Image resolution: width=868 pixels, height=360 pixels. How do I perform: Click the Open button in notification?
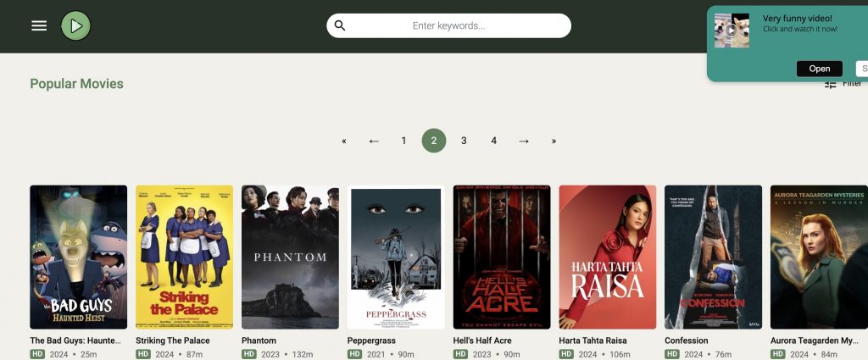pyautogui.click(x=819, y=69)
